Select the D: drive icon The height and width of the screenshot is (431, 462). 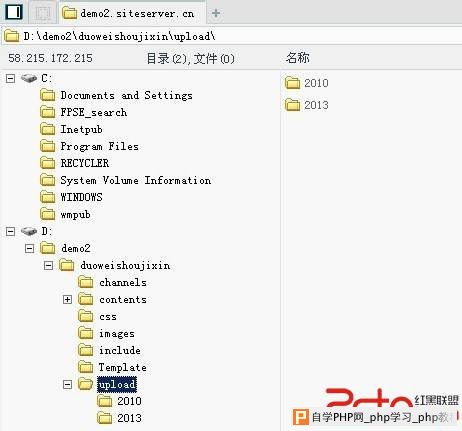coord(29,231)
